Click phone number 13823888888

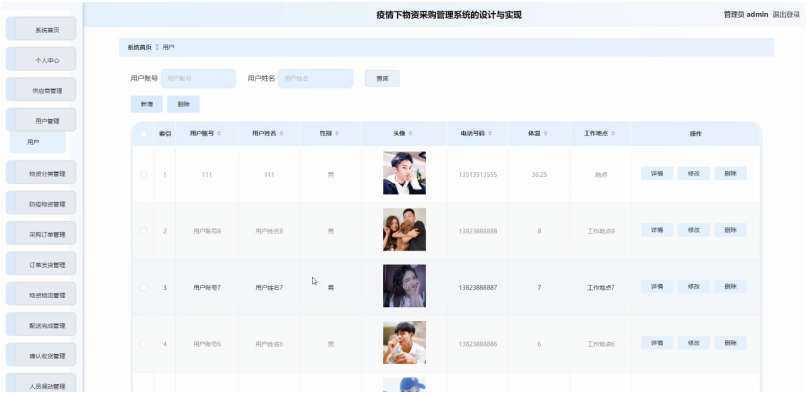(x=478, y=231)
